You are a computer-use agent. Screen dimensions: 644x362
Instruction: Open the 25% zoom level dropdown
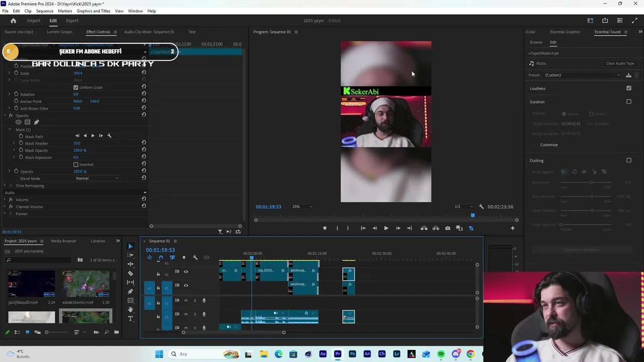coord(302,207)
